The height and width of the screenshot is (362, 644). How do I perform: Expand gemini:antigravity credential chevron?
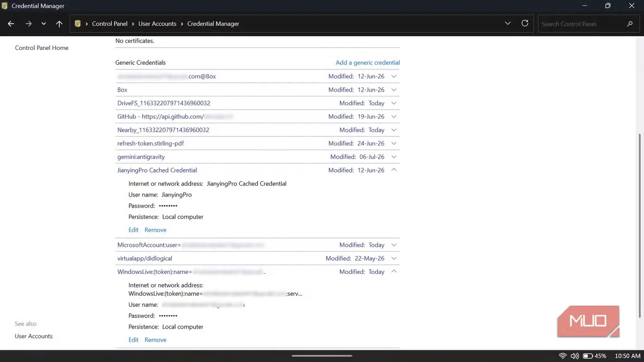394,157
